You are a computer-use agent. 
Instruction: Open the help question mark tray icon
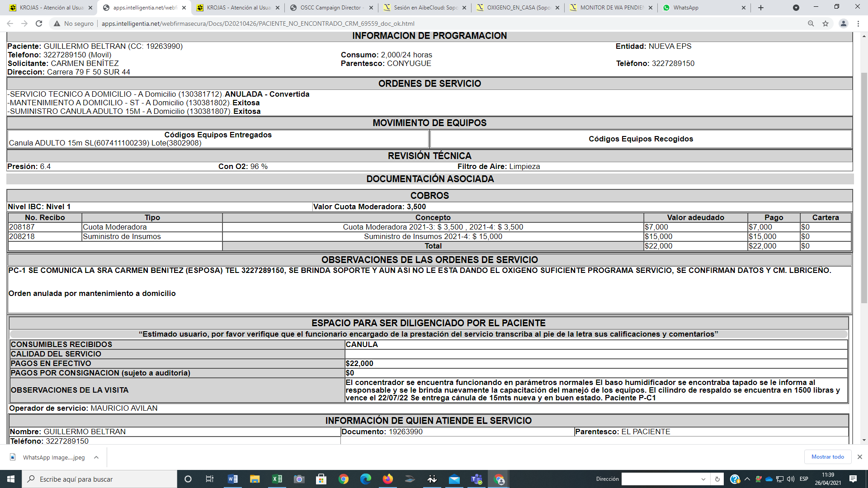tap(735, 479)
